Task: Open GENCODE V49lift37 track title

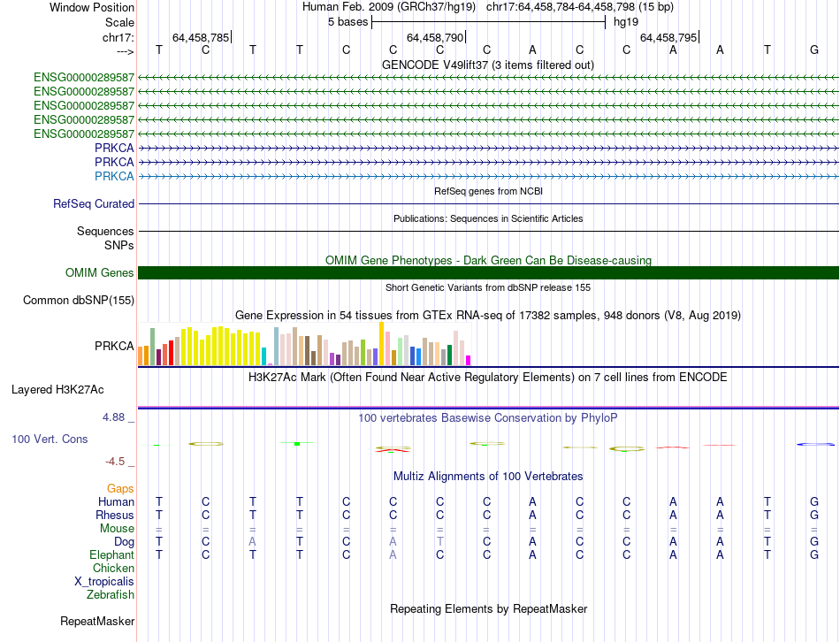Action: 487,65
